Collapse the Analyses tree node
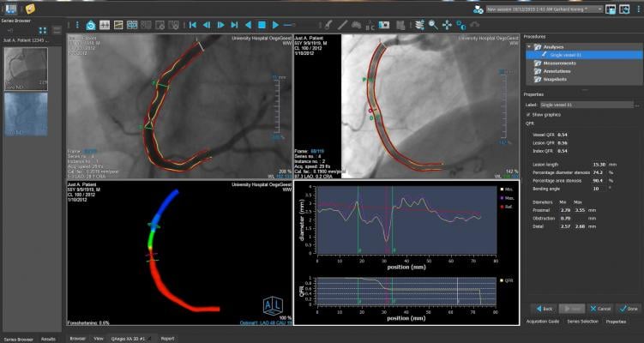This screenshot has width=644, height=343. (x=530, y=46)
